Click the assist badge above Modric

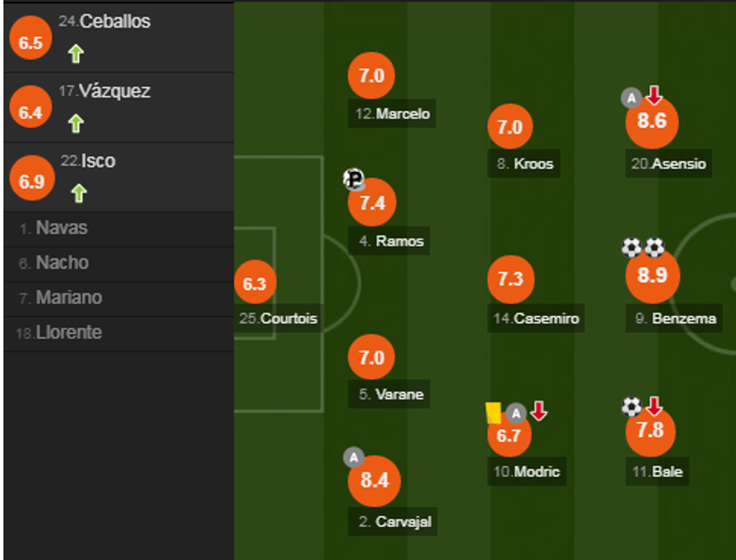tap(515, 413)
